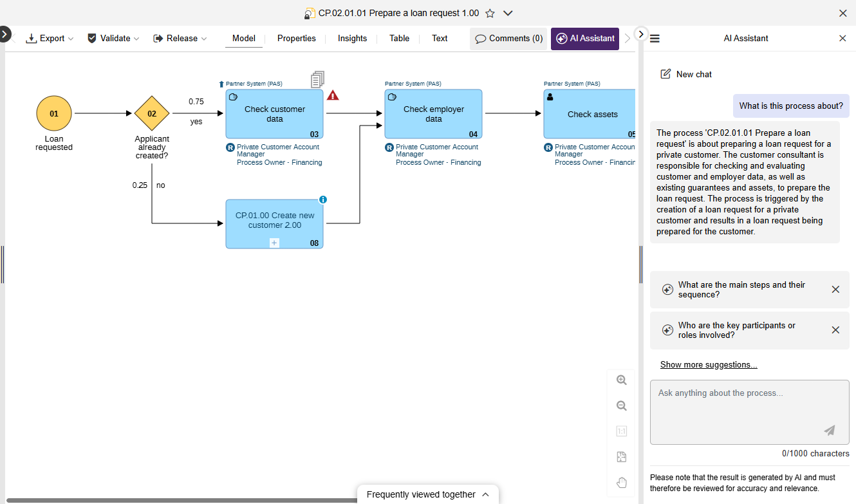Screen dimensions: 856x504
Task: Open the hamburger menu in the AI Assistant panel
Action: coord(654,38)
